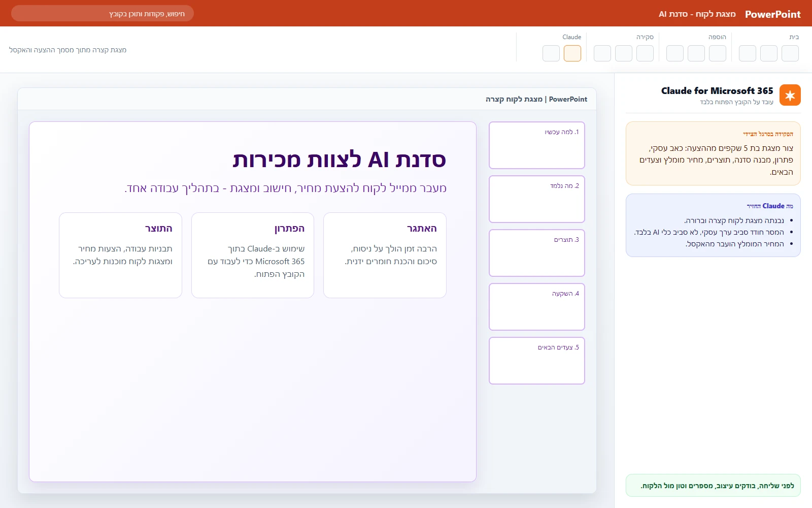
Task: Click the middle button of the סקירה group
Action: tap(624, 53)
